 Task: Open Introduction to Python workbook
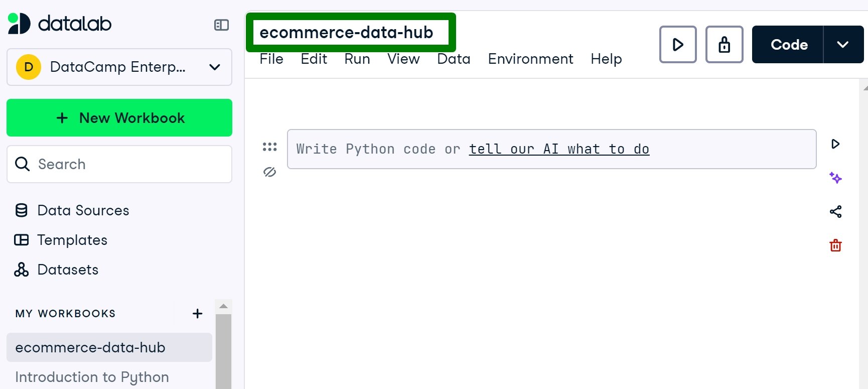tap(92, 377)
